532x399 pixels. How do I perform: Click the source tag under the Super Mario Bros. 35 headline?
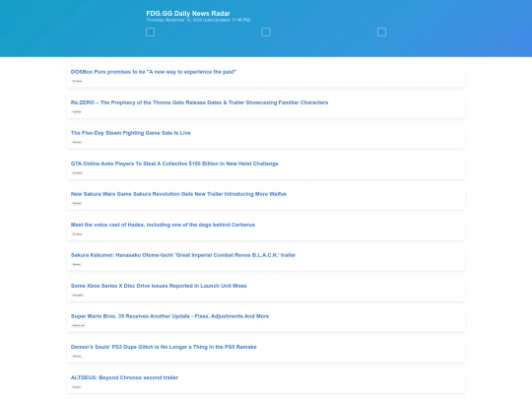[x=79, y=325]
